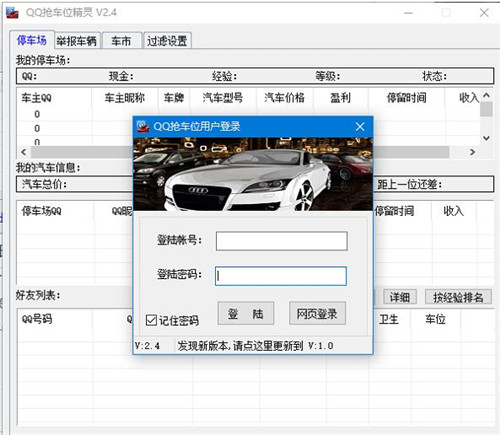Click the new version update notice link
Screen dimensions: 500x435
tap(255, 346)
